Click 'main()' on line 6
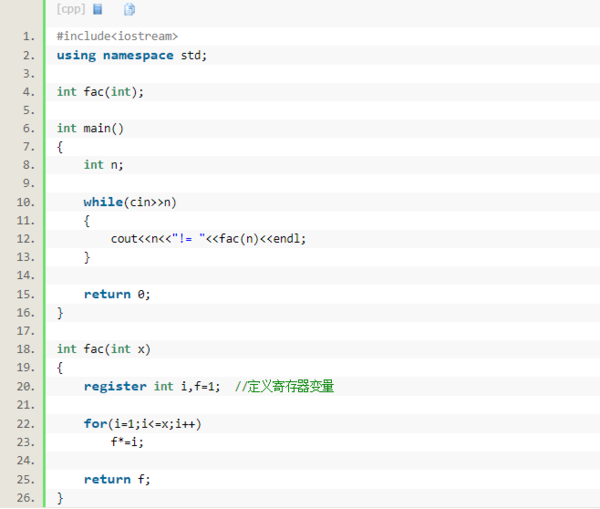The height and width of the screenshot is (509, 600). click(104, 128)
